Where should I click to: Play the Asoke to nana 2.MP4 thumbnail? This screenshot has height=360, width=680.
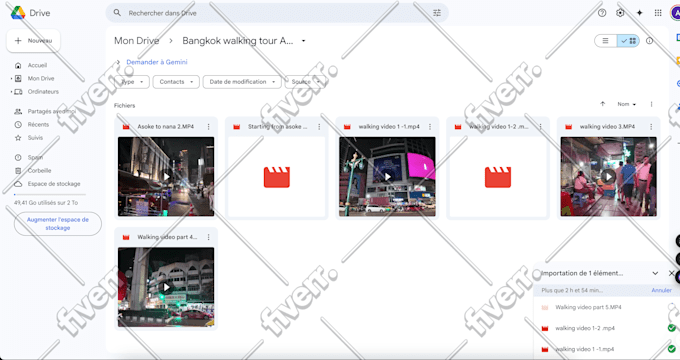coord(166,177)
